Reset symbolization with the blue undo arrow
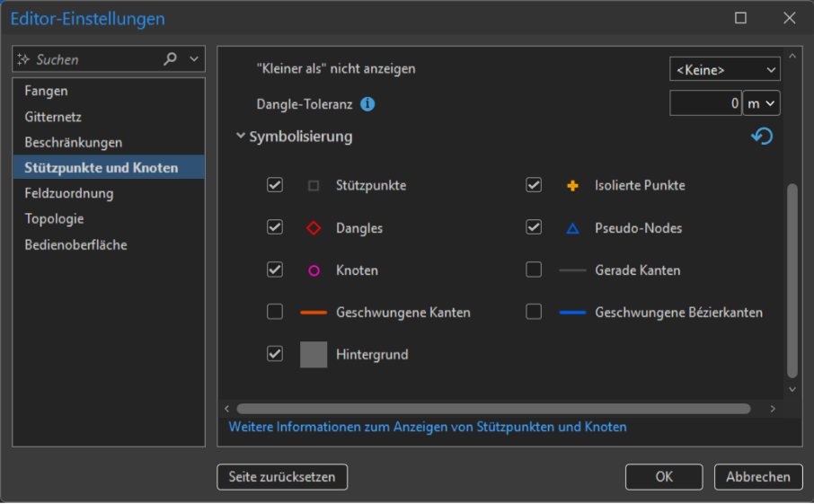 762,136
